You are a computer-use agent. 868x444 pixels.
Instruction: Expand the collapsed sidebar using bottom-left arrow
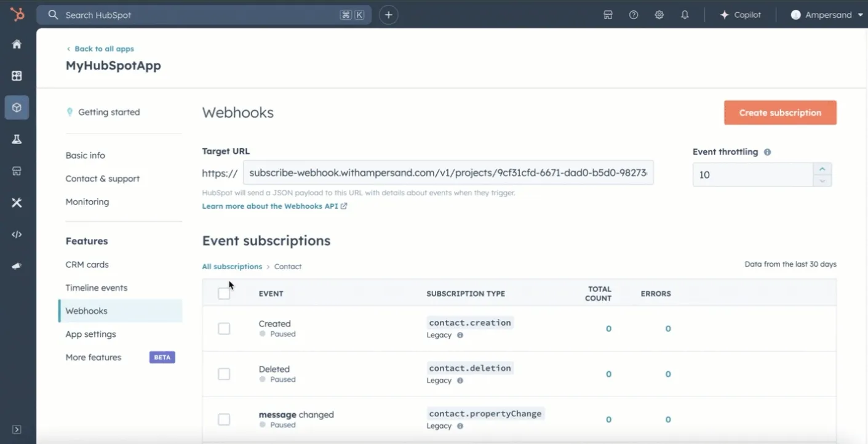(17, 429)
